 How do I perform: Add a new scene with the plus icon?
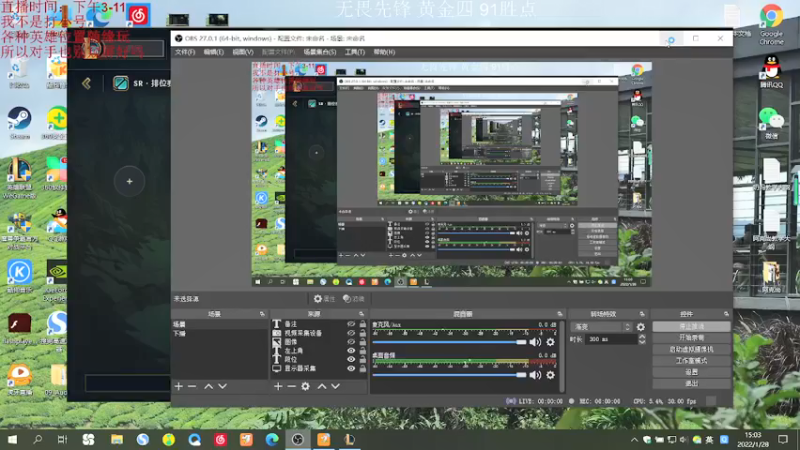point(179,386)
